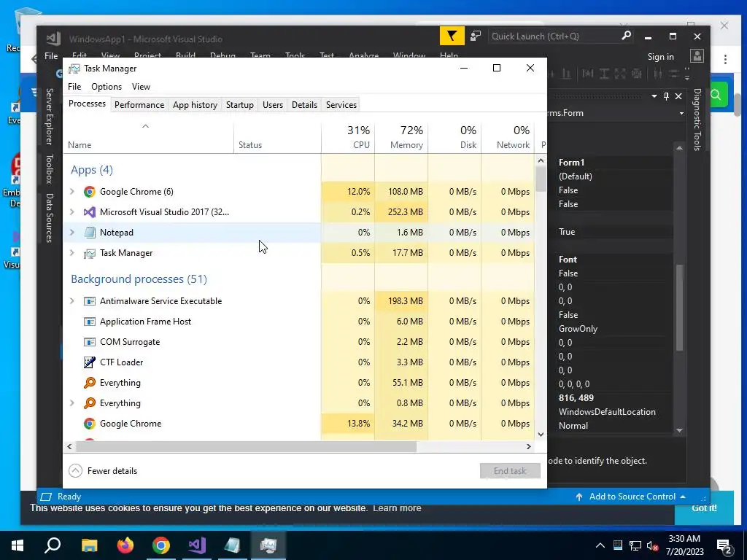Open Visual Studio File menu
Screen dimensions: 747x560
coord(51,55)
